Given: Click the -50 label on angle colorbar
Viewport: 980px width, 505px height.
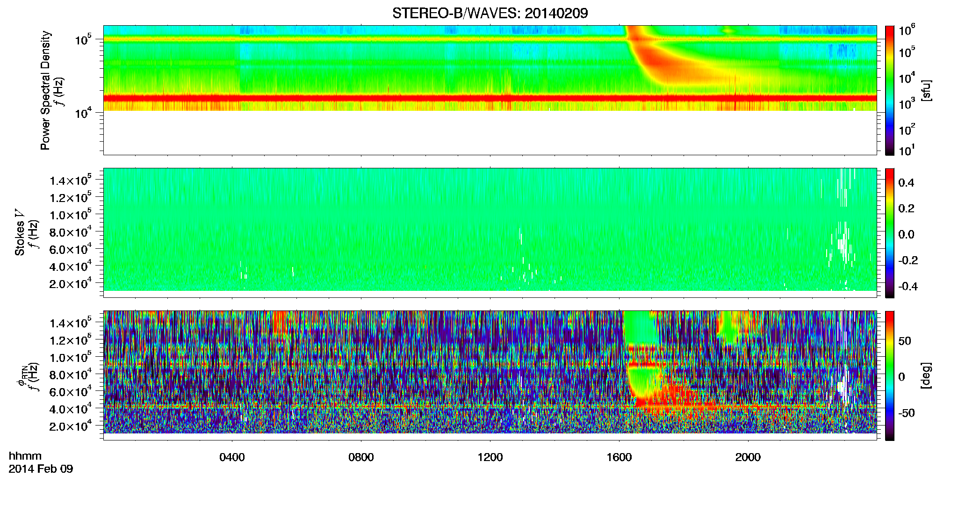Looking at the screenshot, I should (x=906, y=413).
